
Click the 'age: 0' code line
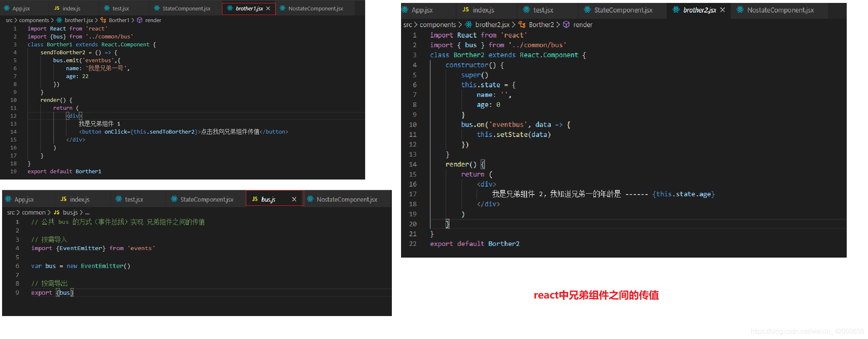488,105
